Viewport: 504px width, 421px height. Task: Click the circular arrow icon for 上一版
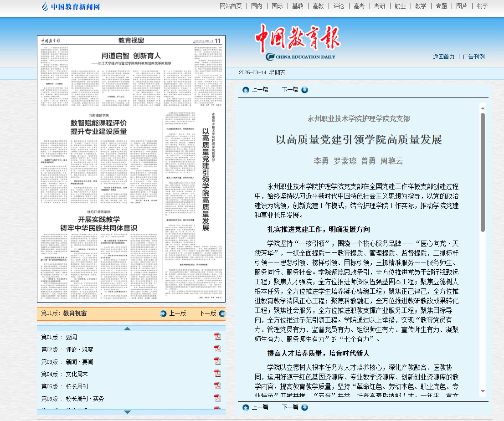tap(163, 314)
